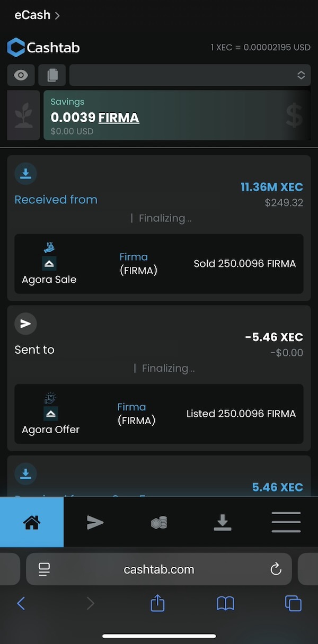The image size is (318, 644).
Task: Open the wallet selector dropdown
Action: 190,75
